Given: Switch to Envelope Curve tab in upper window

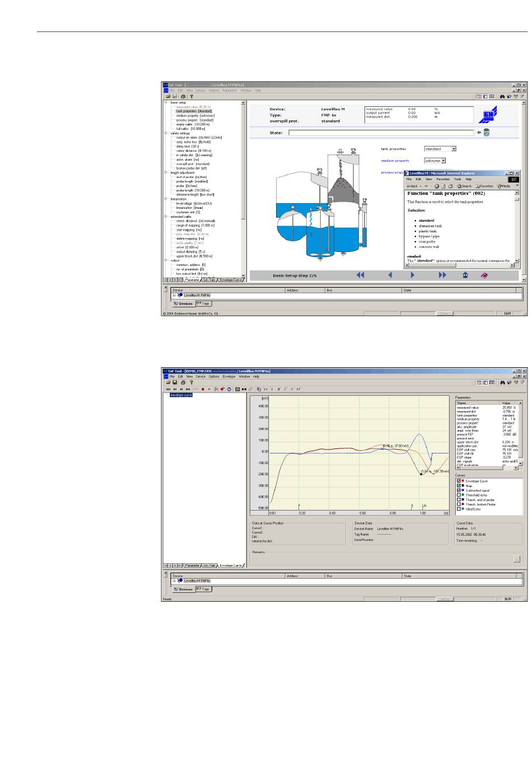Looking at the screenshot, I should 230,279.
